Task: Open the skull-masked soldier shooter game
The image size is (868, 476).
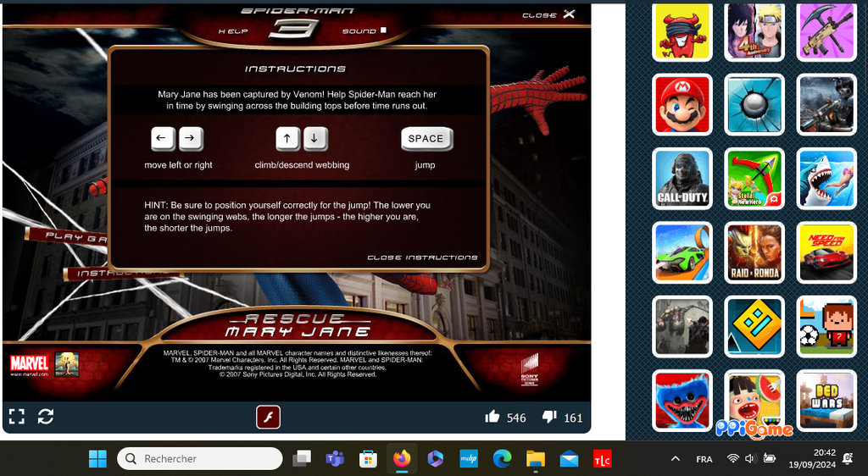Action: point(826,104)
